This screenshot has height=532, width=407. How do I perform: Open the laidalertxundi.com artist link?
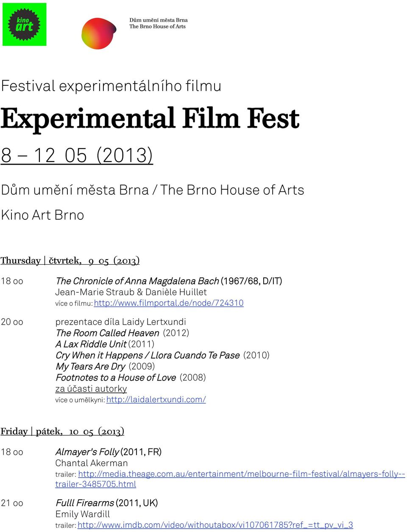point(156,399)
